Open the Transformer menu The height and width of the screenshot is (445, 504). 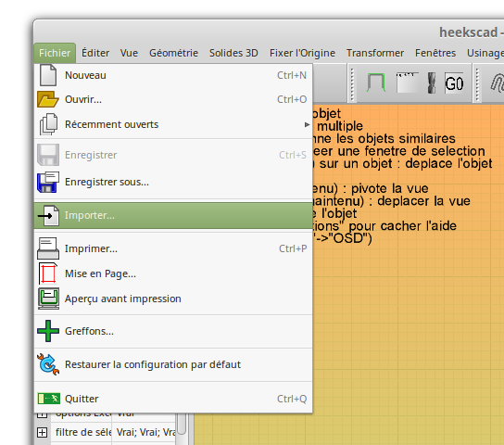(375, 53)
